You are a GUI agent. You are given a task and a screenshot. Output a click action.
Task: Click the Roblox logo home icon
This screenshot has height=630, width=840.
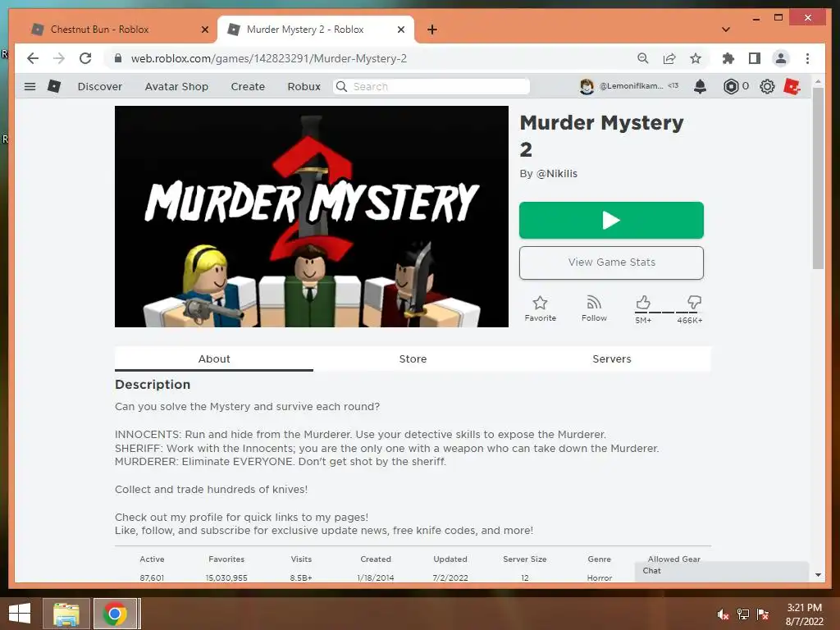click(x=54, y=85)
